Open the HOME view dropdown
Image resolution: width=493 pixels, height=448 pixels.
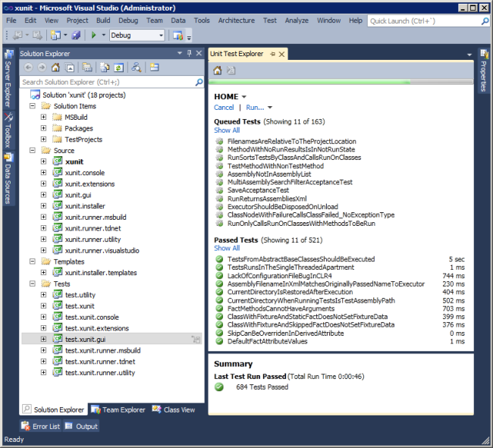[244, 97]
